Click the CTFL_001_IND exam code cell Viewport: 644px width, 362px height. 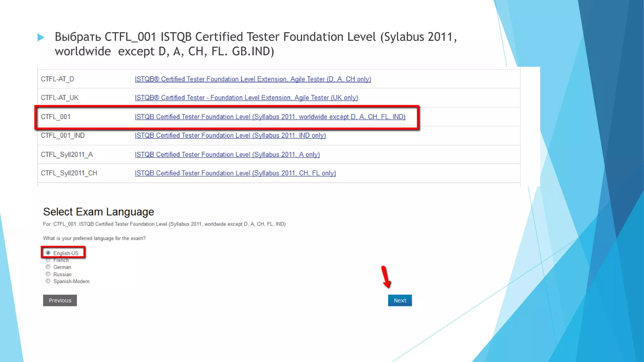[x=63, y=135]
